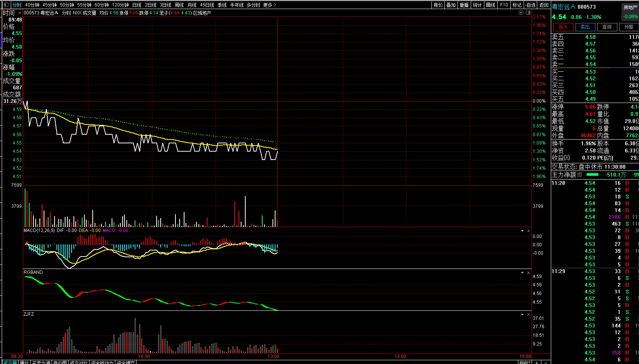Screen dimensions: 639x364
Task: Close the ZJFZ indicator panel
Action: [528, 315]
